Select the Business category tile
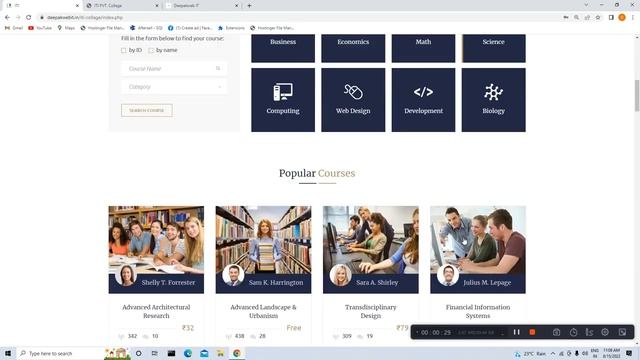Screen dimensions: 640x360 click(x=283, y=48)
